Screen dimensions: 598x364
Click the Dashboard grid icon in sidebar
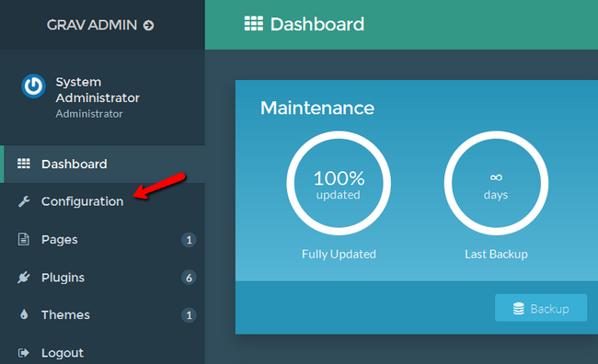pos(24,164)
